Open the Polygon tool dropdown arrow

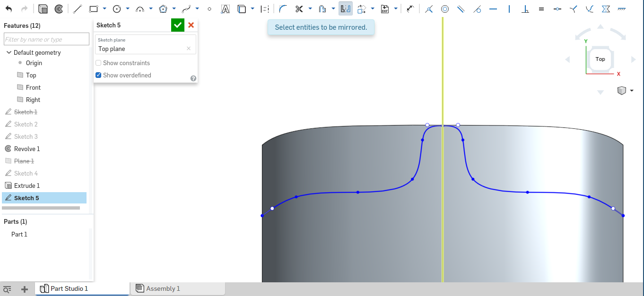(x=174, y=8)
